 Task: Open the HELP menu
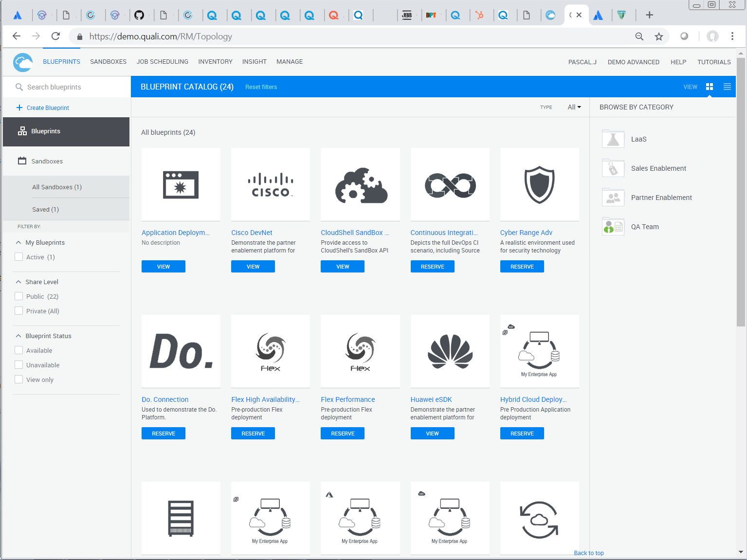(x=678, y=62)
